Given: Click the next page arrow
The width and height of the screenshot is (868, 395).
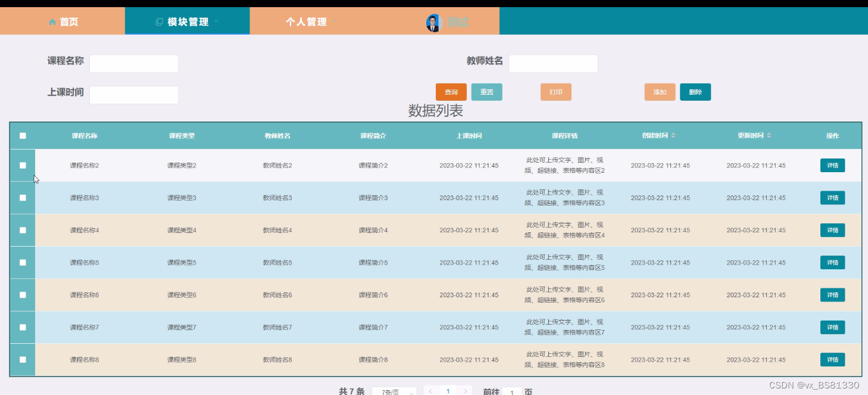Looking at the screenshot, I should click(466, 391).
